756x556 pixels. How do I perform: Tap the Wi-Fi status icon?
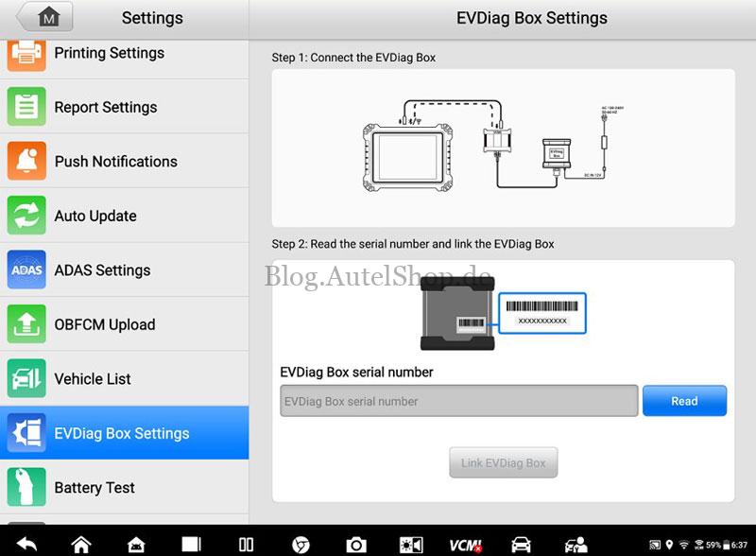click(x=683, y=545)
